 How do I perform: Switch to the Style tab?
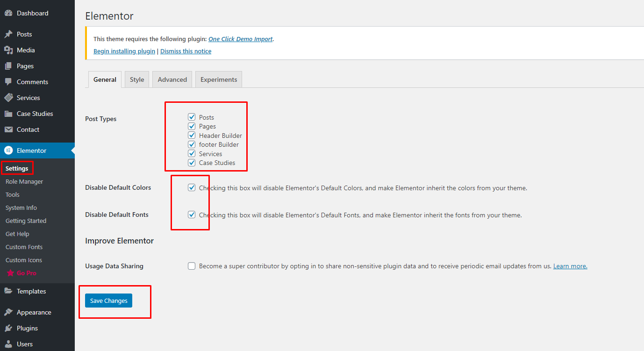click(137, 79)
